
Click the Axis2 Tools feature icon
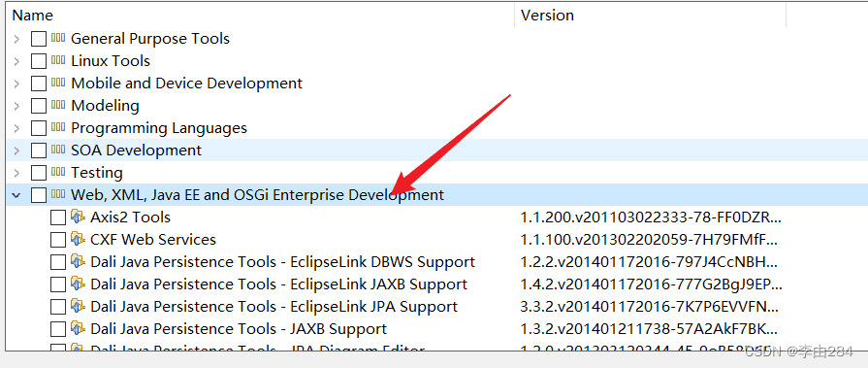(78, 217)
